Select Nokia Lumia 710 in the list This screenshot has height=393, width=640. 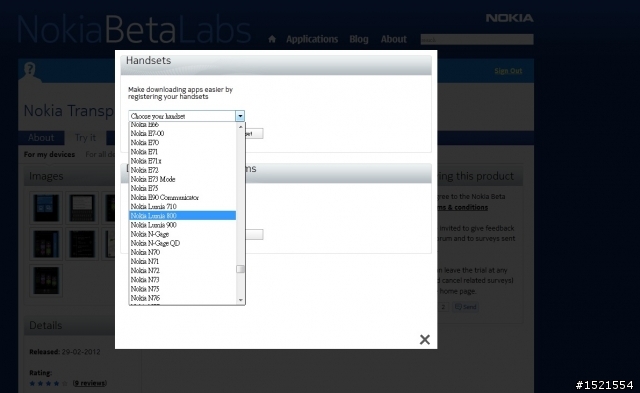182,206
